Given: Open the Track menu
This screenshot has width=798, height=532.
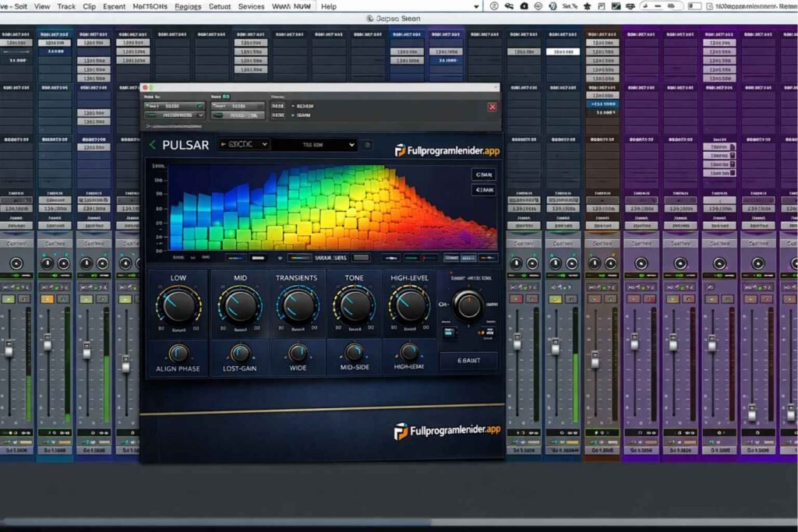Looking at the screenshot, I should [66, 6].
